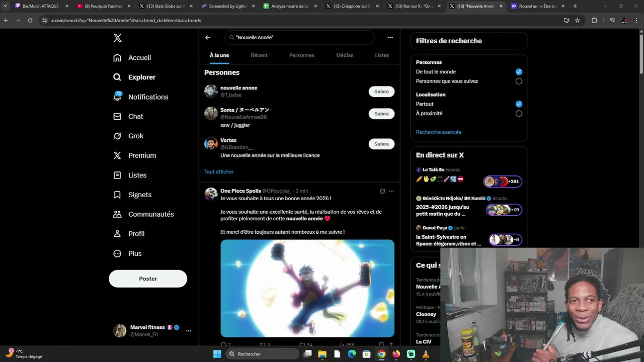This screenshot has height=362, width=644.
Task: Follow 'nouvelle annee' @T_balse
Action: click(381, 92)
